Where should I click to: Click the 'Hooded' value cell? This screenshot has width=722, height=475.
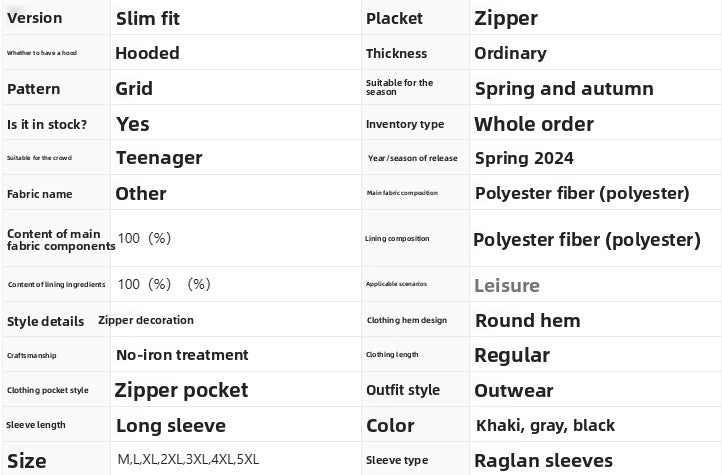tap(147, 53)
